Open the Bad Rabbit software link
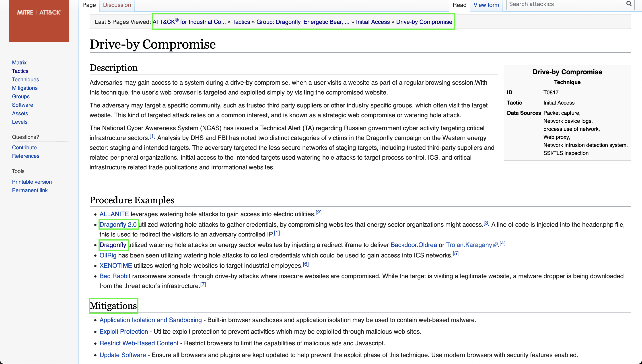The width and height of the screenshot is (642, 364). tap(115, 276)
